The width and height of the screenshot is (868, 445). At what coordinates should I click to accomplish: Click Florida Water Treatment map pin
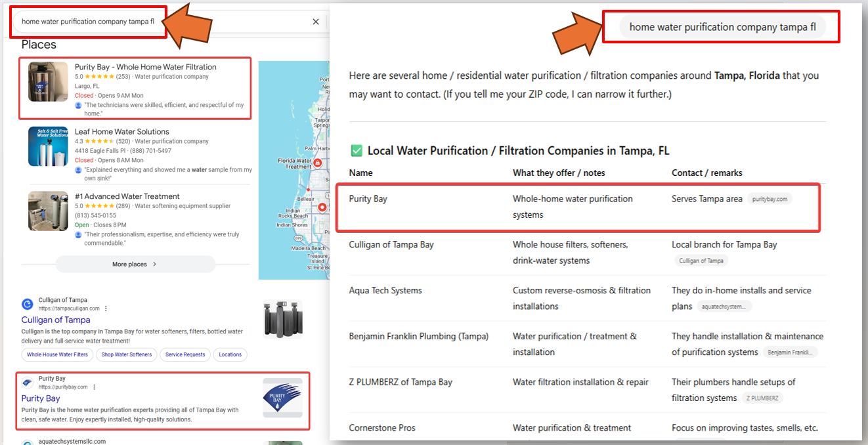coord(317,162)
